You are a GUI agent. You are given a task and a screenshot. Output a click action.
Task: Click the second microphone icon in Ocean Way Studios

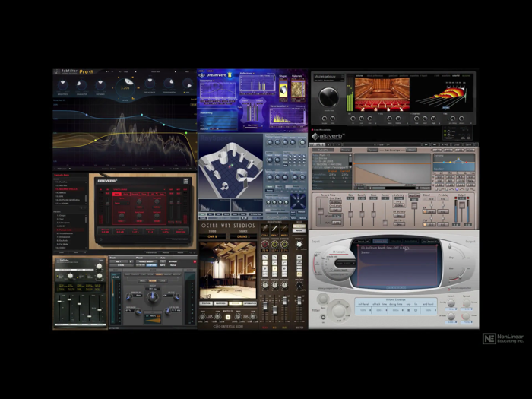click(x=275, y=228)
